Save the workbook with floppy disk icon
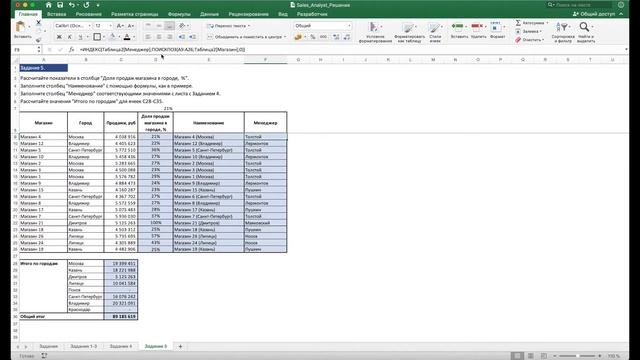 point(60,5)
